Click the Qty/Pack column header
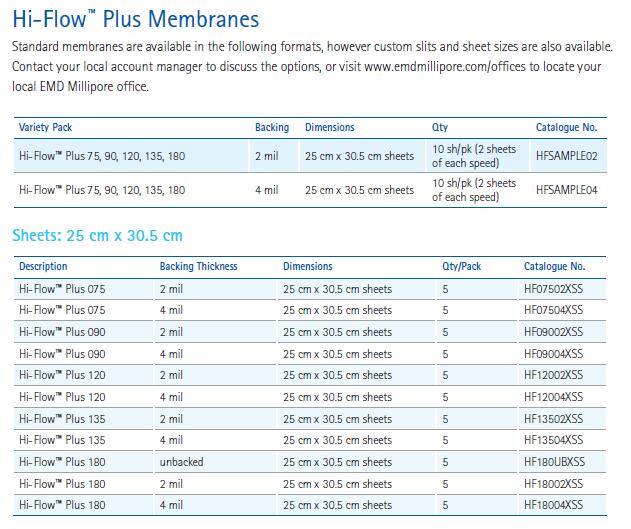The image size is (631, 529). tap(462, 266)
